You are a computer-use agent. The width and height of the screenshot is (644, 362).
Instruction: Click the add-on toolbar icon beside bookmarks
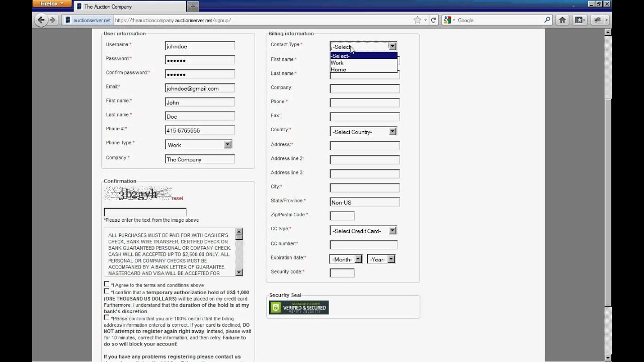[597, 20]
